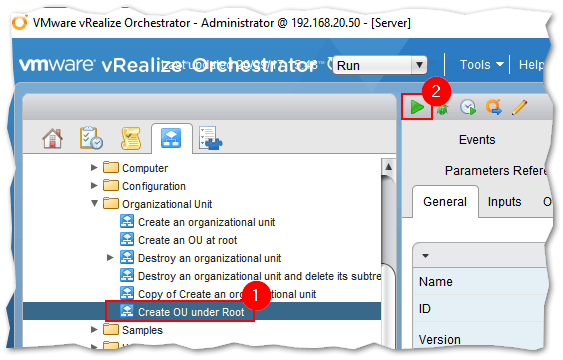Screen dimensions: 563x360
Task: Open the Parameters References tab
Action: pos(495,170)
